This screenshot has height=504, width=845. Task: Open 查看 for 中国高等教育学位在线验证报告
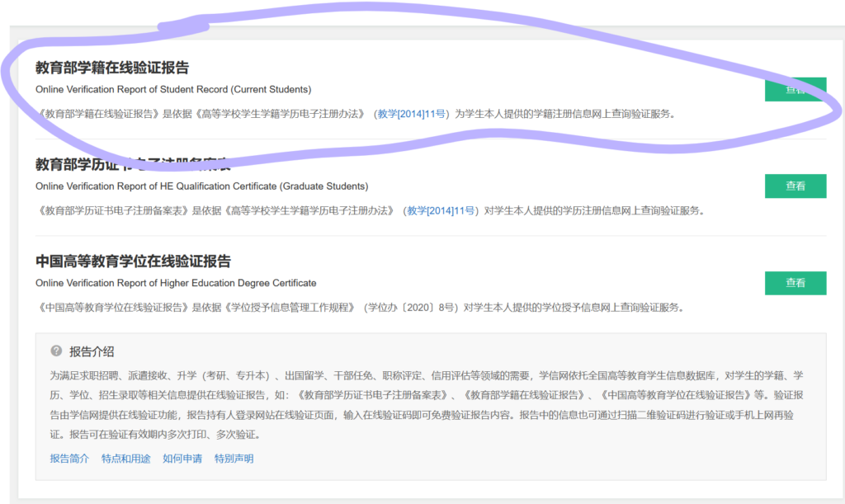point(795,283)
